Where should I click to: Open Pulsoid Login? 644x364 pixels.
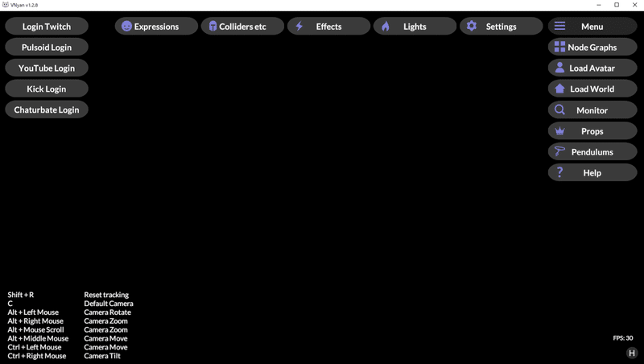coord(47,48)
